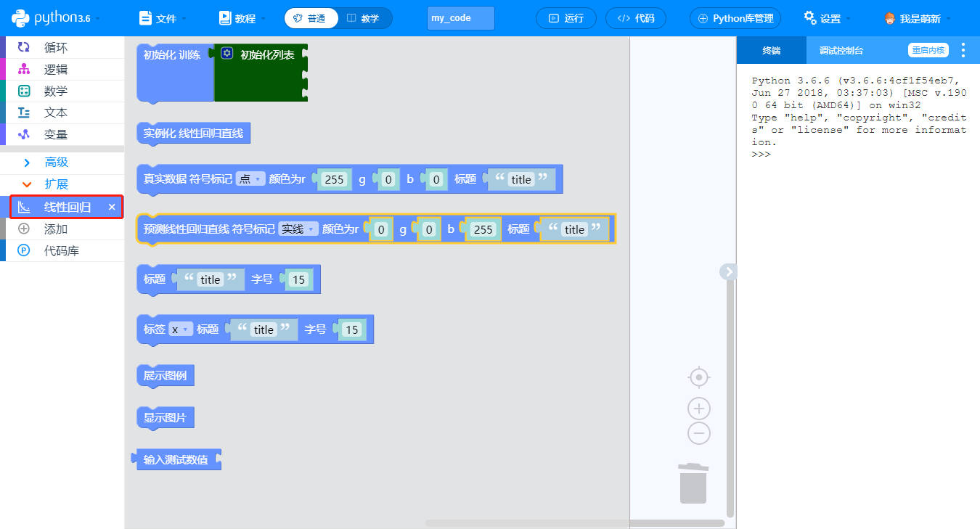Switch to 教学 mode
This screenshot has height=529, width=980.
364,18
